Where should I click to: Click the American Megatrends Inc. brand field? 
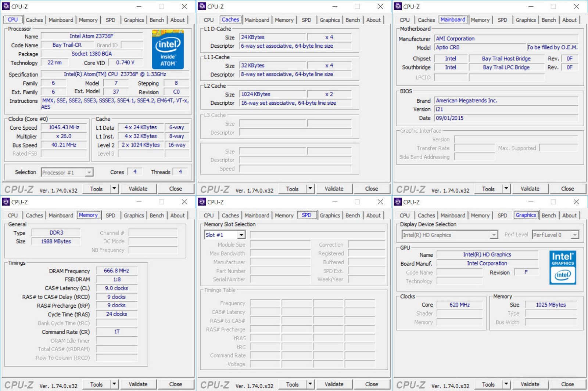pos(506,100)
